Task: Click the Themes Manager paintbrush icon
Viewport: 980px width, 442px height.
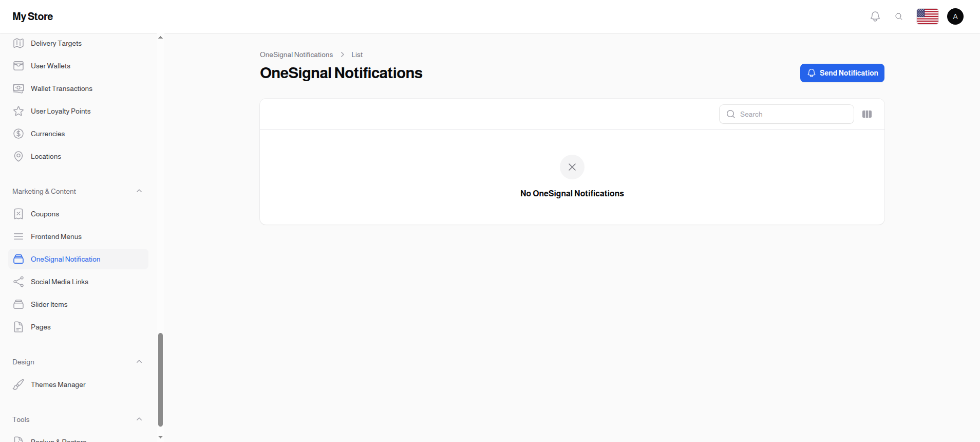Action: (x=18, y=384)
